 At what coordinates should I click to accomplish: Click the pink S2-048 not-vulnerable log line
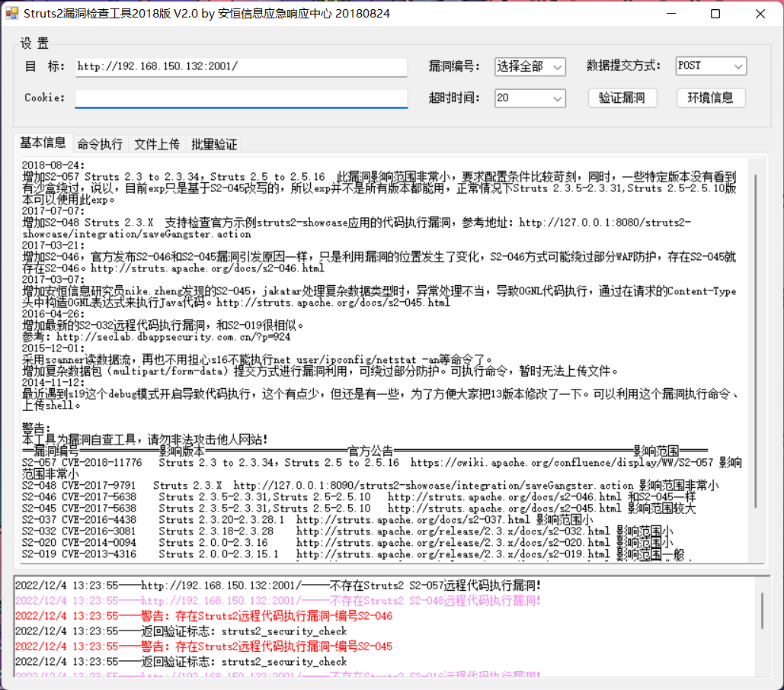coord(278,601)
